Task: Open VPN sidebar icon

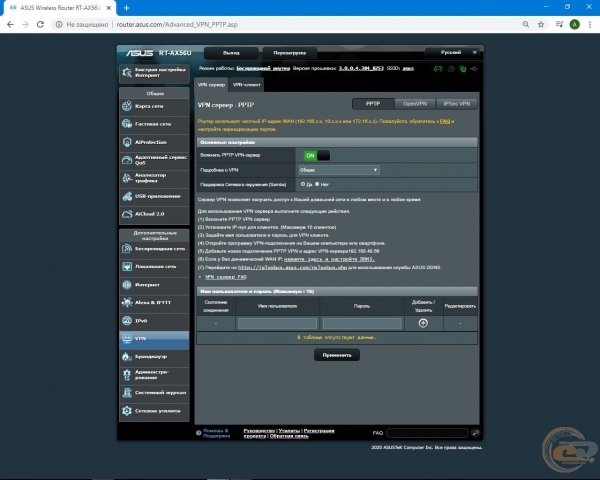Action: click(127, 338)
